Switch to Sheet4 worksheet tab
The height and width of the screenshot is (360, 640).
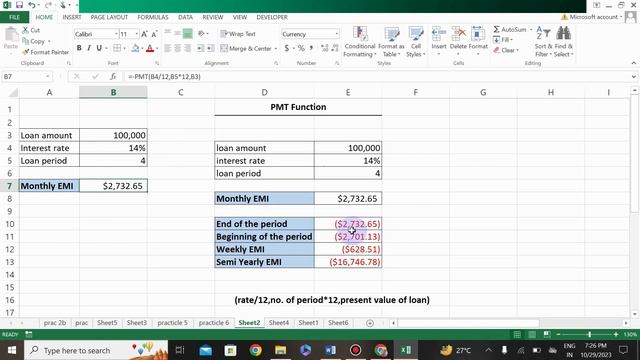coord(279,323)
